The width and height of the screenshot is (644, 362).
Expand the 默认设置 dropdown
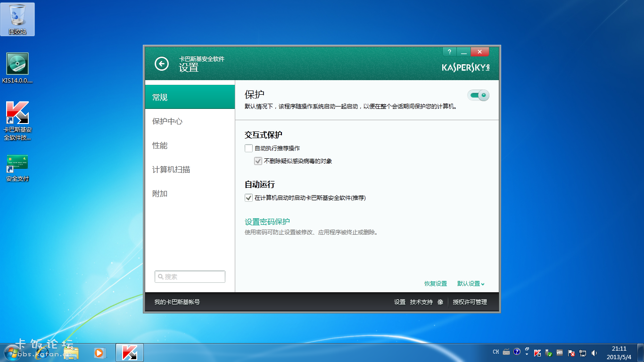click(x=471, y=284)
